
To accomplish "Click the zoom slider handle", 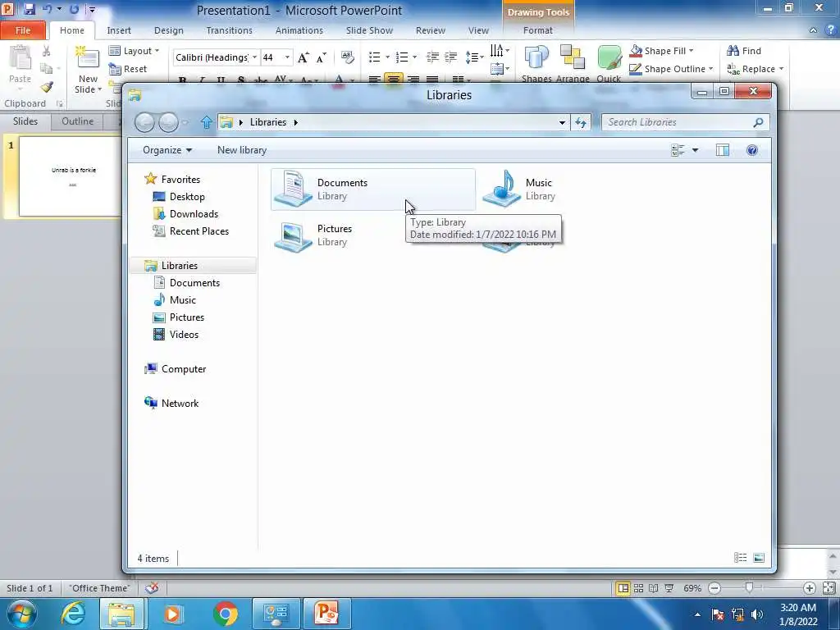I will pos(749,588).
